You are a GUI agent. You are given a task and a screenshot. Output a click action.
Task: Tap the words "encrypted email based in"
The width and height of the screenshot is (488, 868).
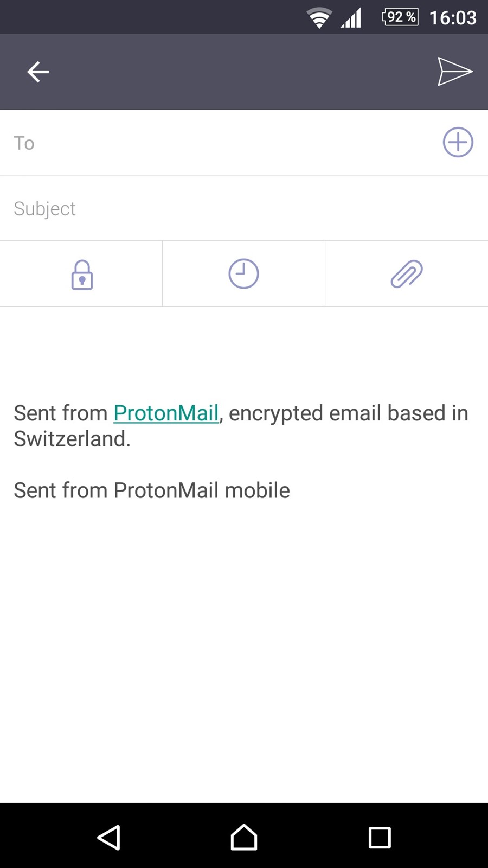[348, 413]
